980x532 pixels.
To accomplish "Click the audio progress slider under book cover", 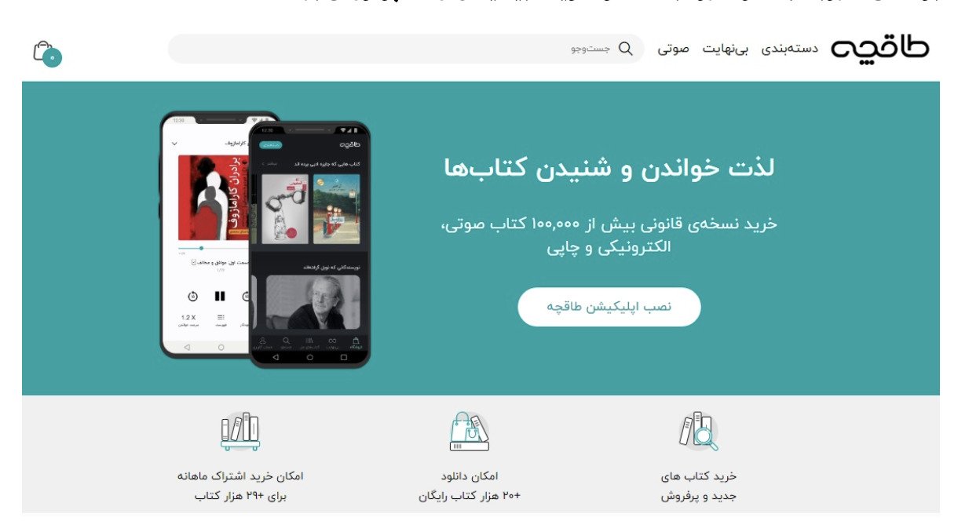I will (214, 248).
